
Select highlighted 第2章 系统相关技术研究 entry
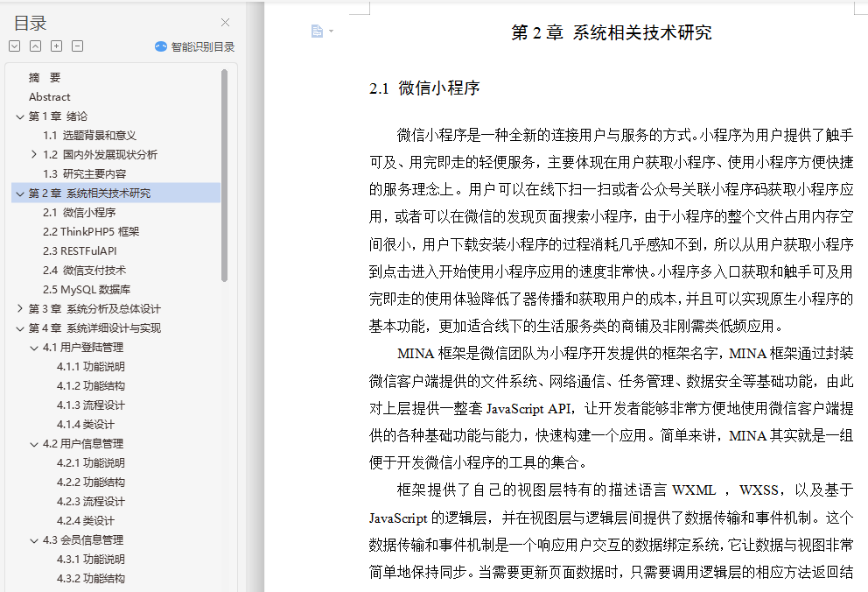[89, 194]
